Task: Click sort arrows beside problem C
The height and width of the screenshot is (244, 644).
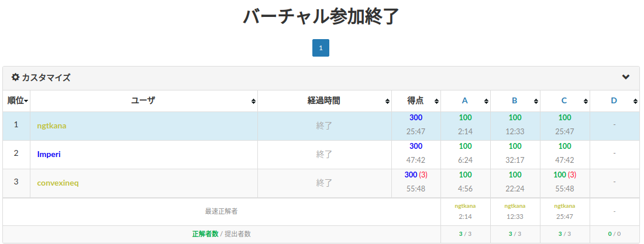Action: click(586, 102)
